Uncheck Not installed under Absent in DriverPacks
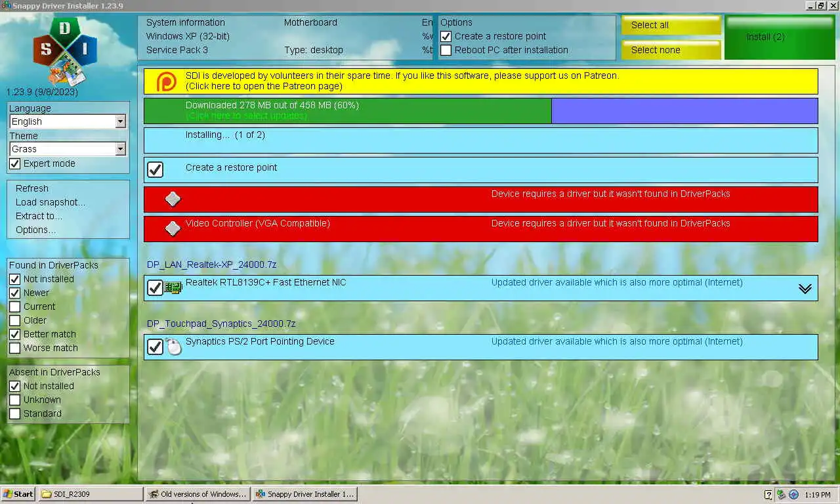Image resolution: width=840 pixels, height=504 pixels. [15, 387]
